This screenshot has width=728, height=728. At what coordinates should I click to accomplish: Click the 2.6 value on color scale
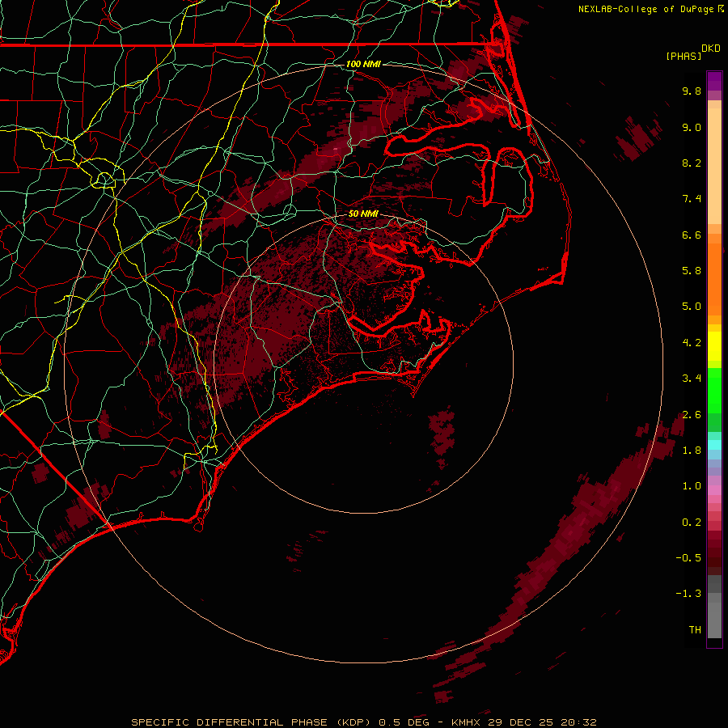pyautogui.click(x=692, y=415)
